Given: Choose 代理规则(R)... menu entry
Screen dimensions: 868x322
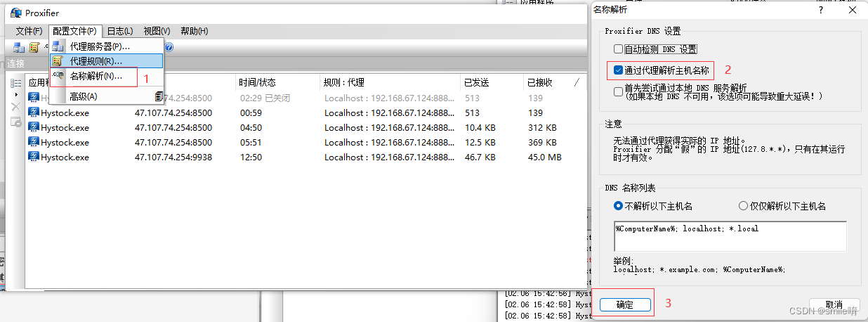Looking at the screenshot, I should [107, 61].
